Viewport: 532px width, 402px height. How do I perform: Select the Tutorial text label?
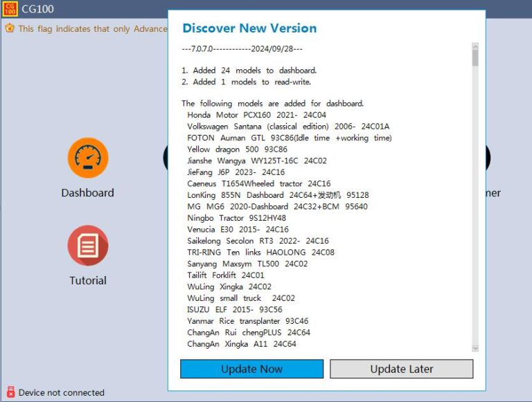click(88, 281)
